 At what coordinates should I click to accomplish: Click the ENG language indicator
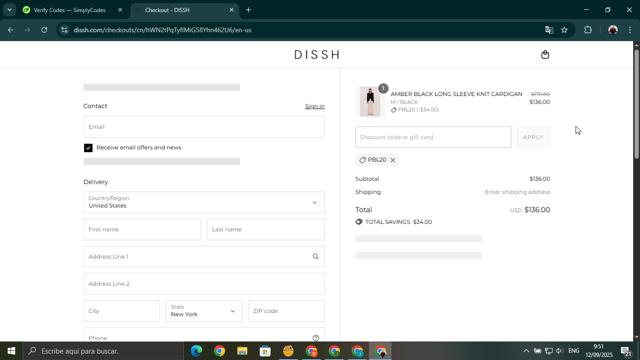[x=573, y=351]
